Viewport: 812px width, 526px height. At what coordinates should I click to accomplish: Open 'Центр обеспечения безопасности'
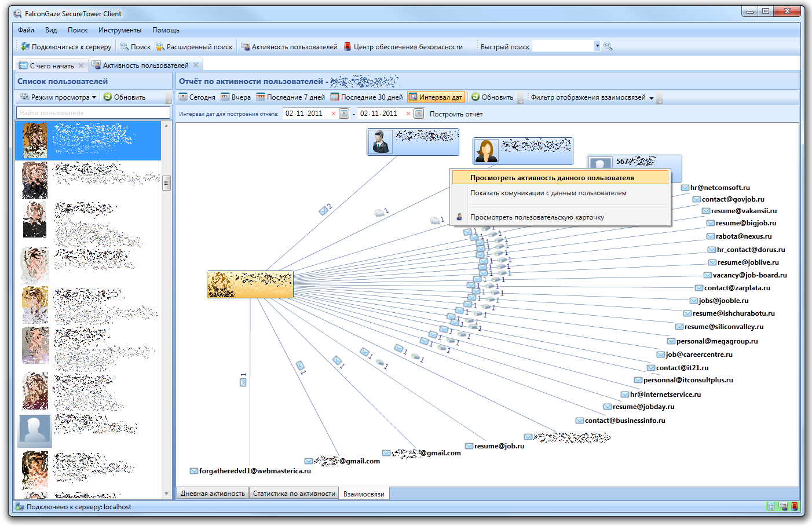tap(403, 47)
